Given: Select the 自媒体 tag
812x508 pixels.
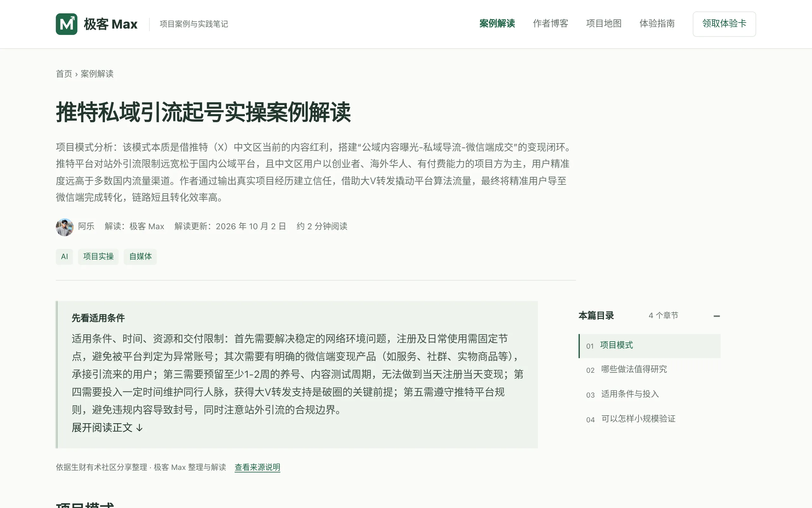Looking at the screenshot, I should tap(140, 257).
